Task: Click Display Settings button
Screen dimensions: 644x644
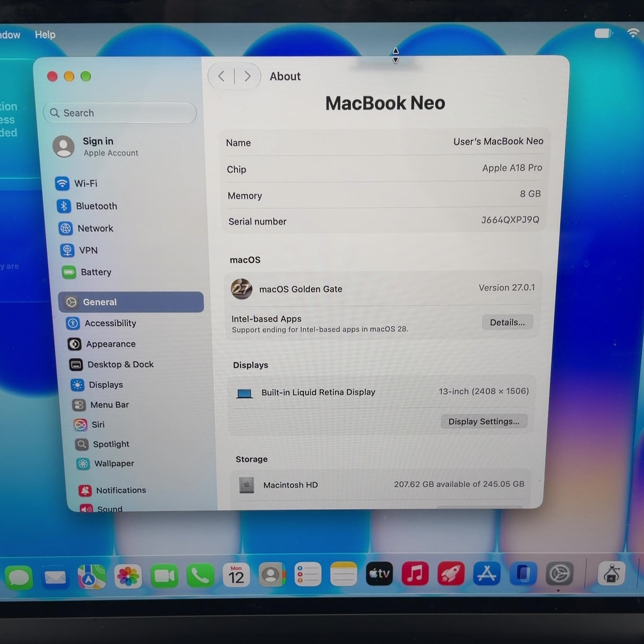Action: [484, 421]
